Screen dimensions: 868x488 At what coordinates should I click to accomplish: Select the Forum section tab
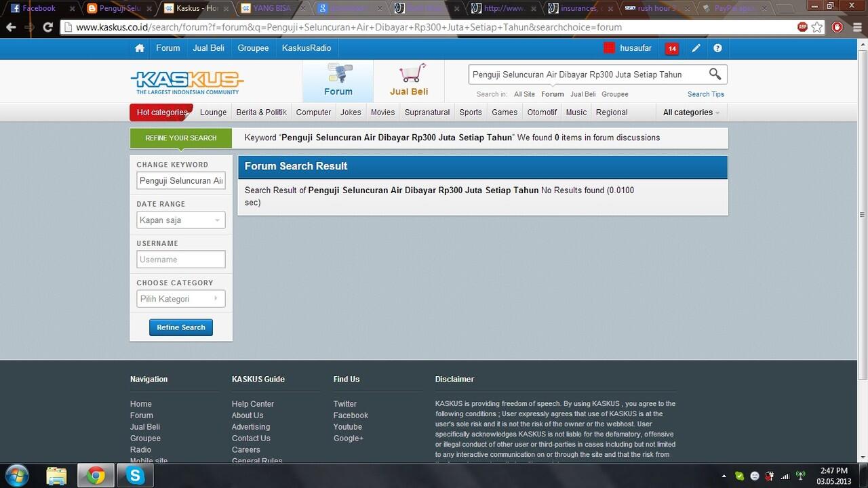338,81
